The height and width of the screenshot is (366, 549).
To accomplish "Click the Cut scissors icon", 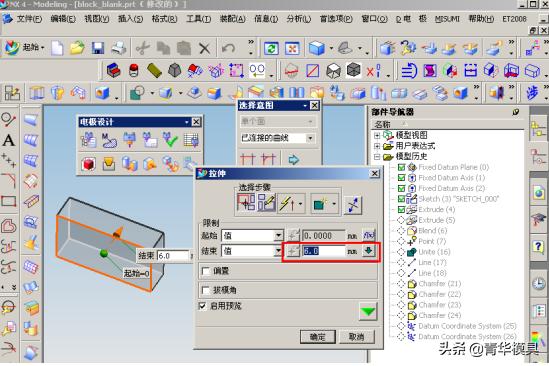I will 143,48.
